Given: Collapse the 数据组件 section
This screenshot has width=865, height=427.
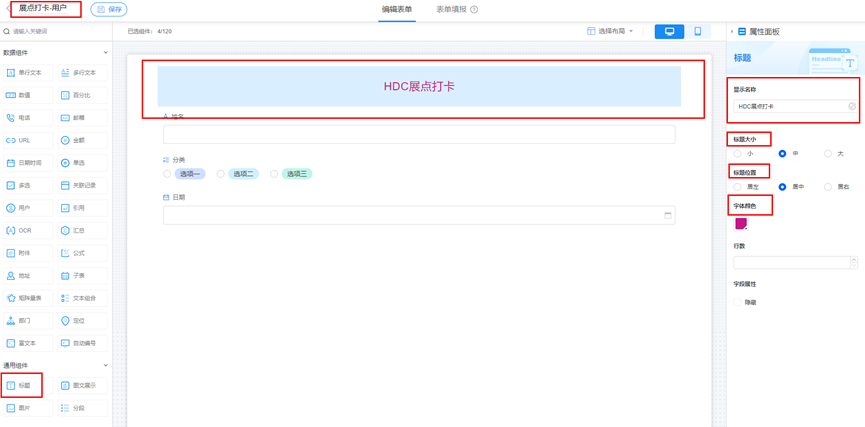Looking at the screenshot, I should click(105, 52).
